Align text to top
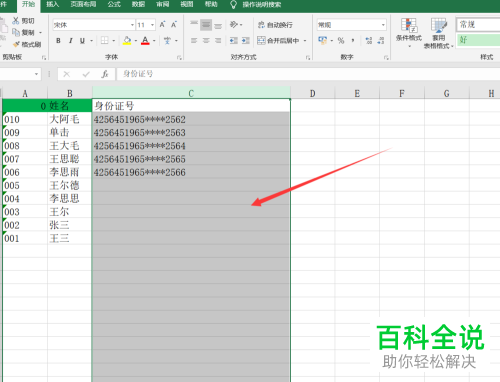 click(194, 25)
